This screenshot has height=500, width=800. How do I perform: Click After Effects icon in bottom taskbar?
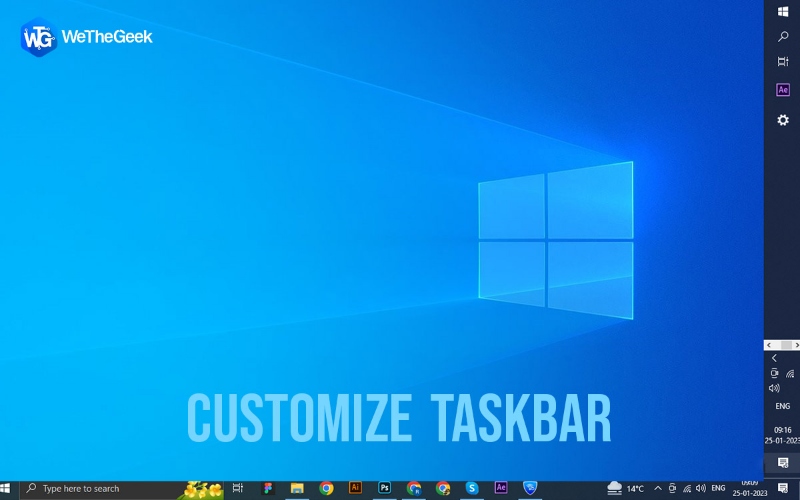coord(501,488)
